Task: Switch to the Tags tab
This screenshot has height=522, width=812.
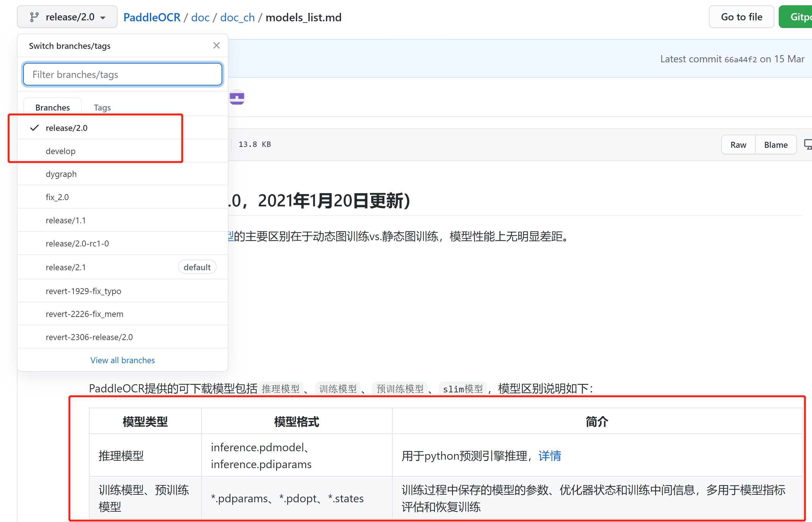Action: pyautogui.click(x=102, y=107)
